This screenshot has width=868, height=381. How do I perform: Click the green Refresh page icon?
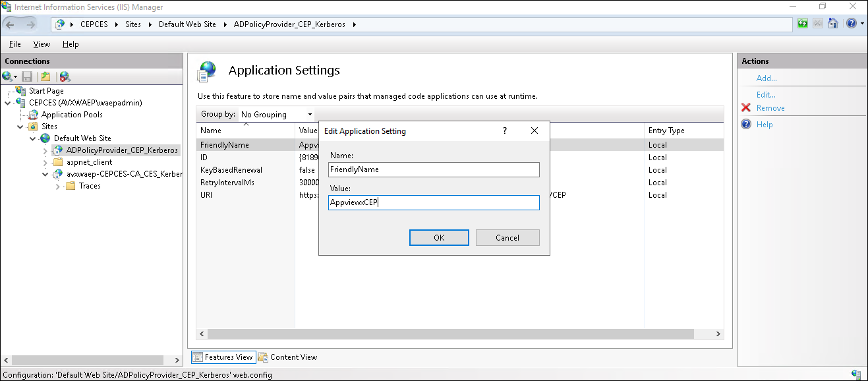(x=803, y=24)
